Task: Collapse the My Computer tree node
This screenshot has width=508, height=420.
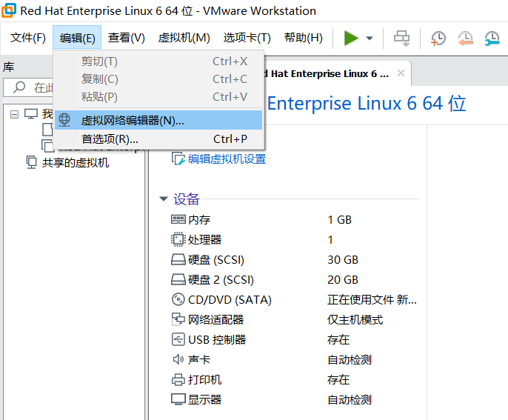Action: [x=14, y=114]
